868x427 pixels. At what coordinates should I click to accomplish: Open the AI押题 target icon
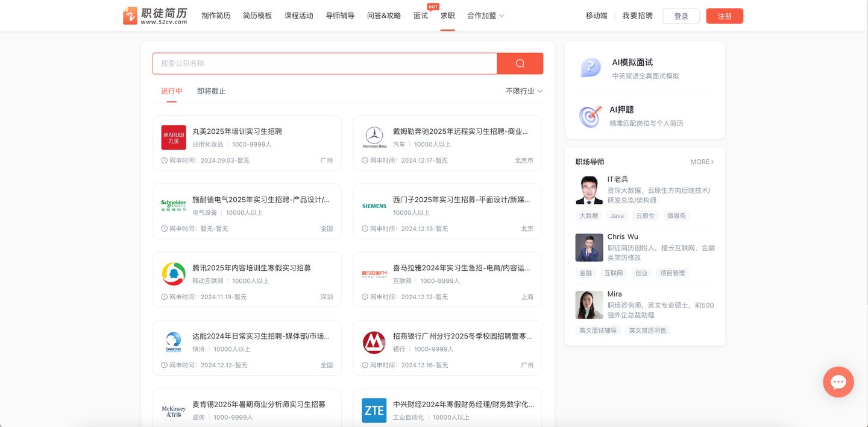point(591,116)
